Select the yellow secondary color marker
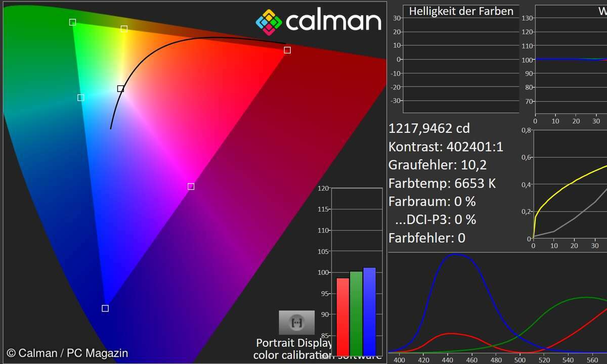 click(124, 29)
